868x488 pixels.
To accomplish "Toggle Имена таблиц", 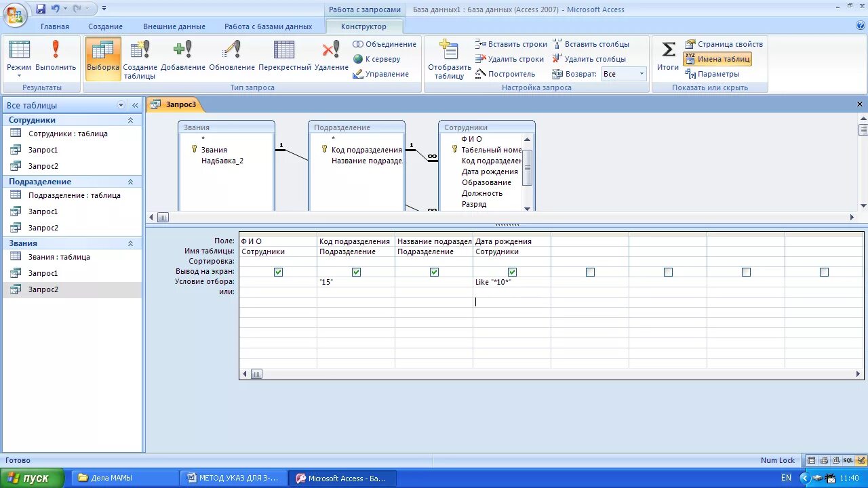I will pos(717,59).
